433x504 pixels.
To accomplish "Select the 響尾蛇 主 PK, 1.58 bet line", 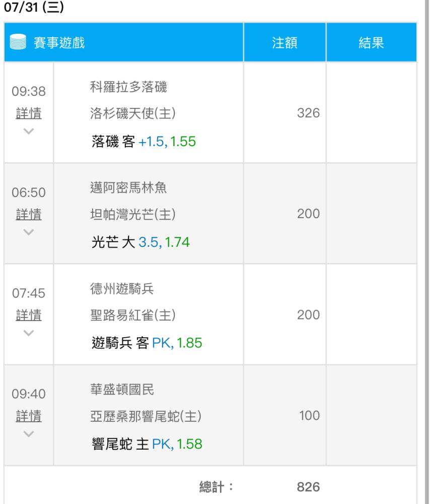I will tap(147, 444).
